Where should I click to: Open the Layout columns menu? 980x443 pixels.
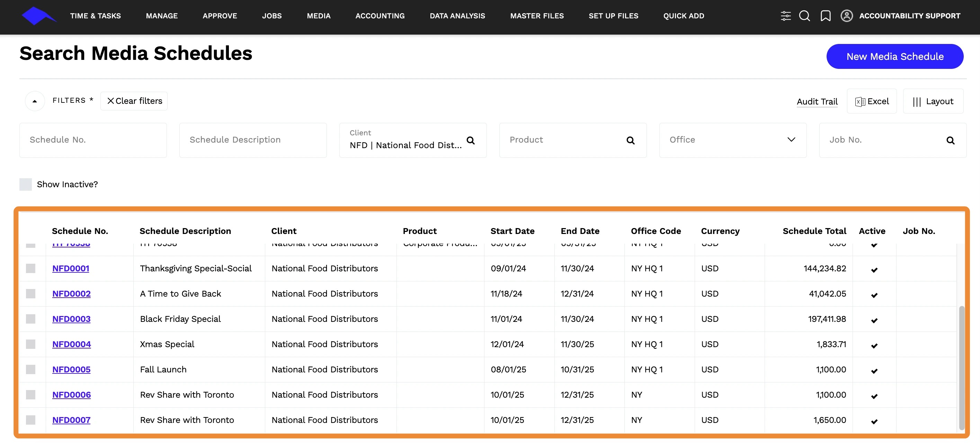point(933,101)
